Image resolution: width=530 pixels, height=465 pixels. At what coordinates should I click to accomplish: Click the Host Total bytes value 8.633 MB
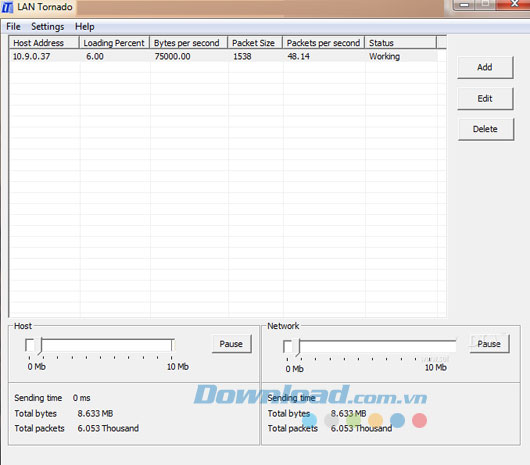95,413
